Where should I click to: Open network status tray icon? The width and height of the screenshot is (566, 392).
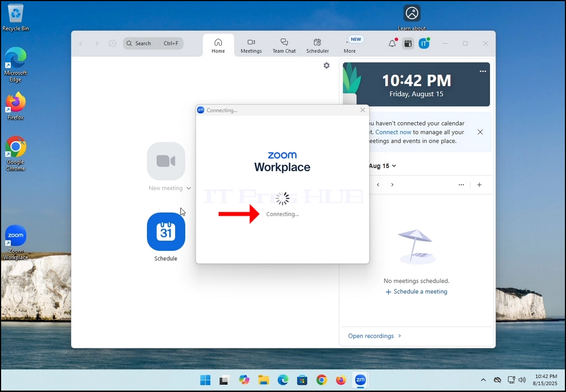[511, 380]
